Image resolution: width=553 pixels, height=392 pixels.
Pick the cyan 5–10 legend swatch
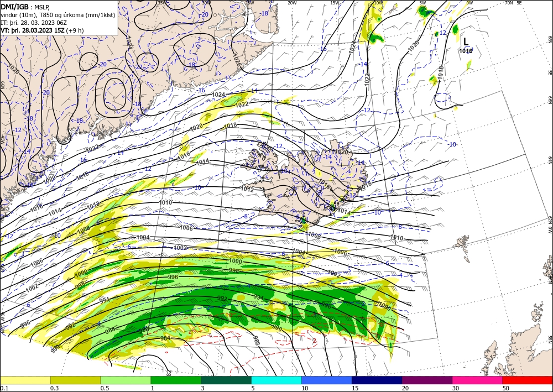276,380
